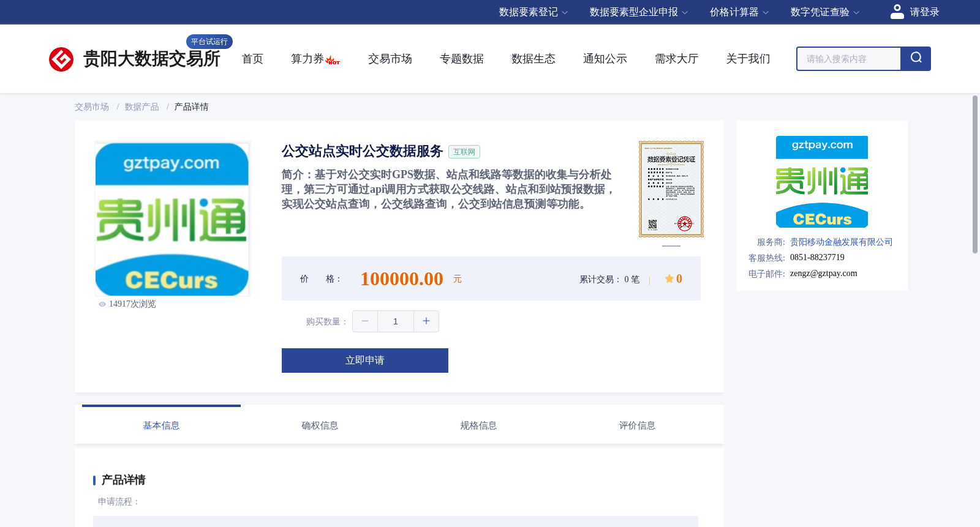Viewport: 980px width, 527px height.
Task: Open 通知公示 in the nav bar
Action: pyautogui.click(x=605, y=59)
